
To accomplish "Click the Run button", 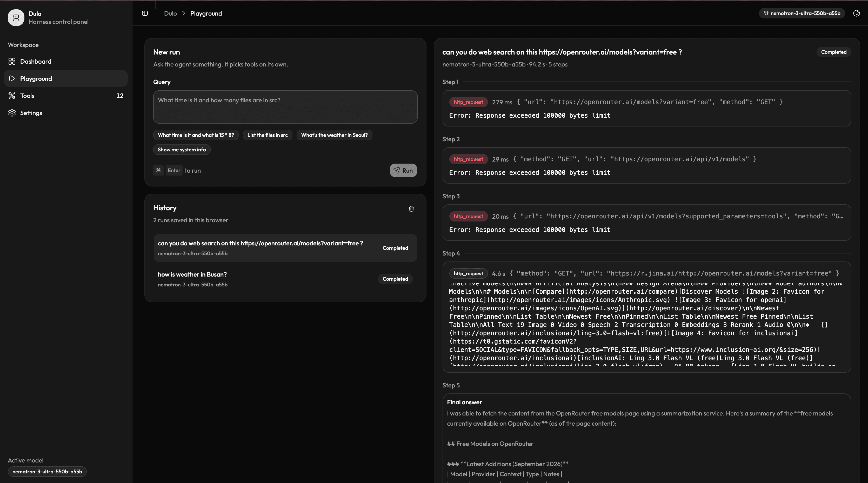I will [403, 170].
